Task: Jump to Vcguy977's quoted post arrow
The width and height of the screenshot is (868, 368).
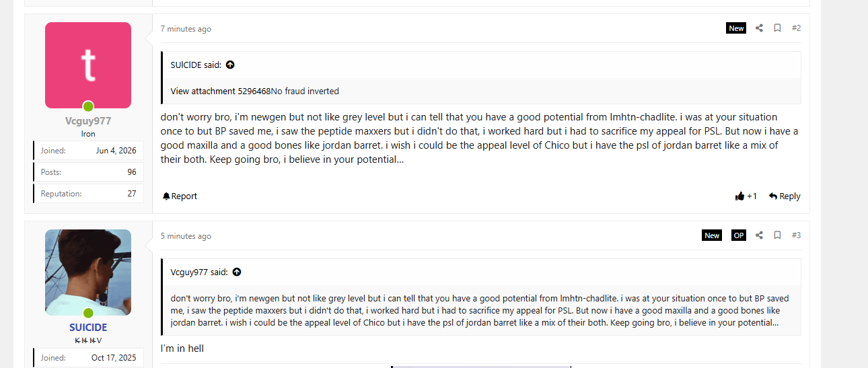Action: [x=237, y=272]
